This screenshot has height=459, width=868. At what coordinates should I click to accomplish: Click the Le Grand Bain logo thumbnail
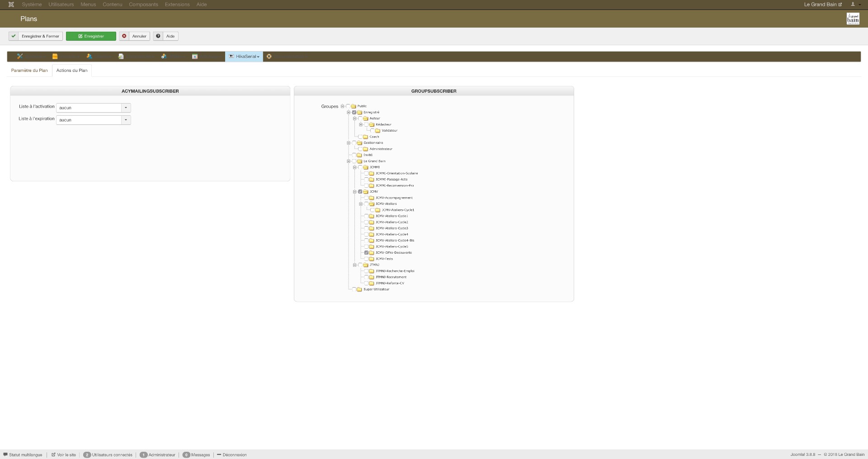[x=853, y=19]
